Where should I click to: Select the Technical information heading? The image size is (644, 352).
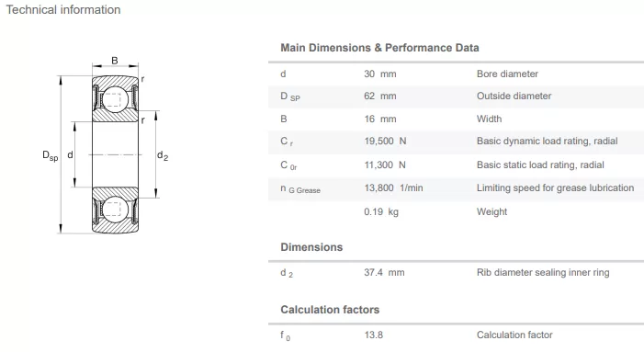[x=63, y=9]
